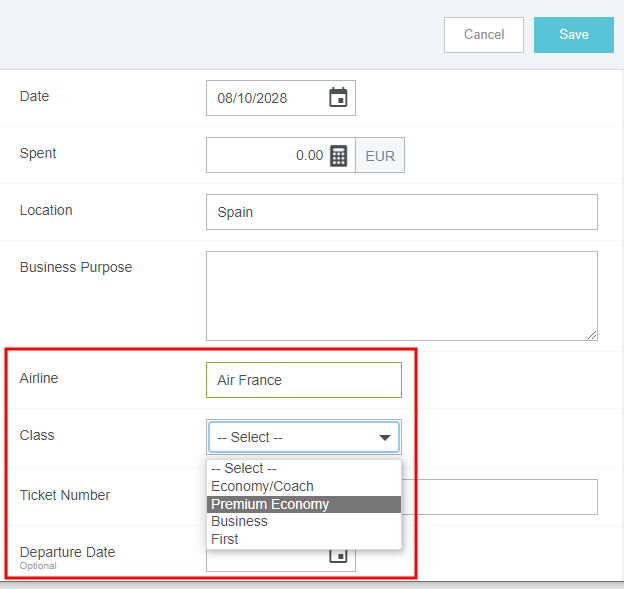This screenshot has height=589, width=624.
Task: Focus the Date input showing 08/10/2028
Action: (x=265, y=98)
